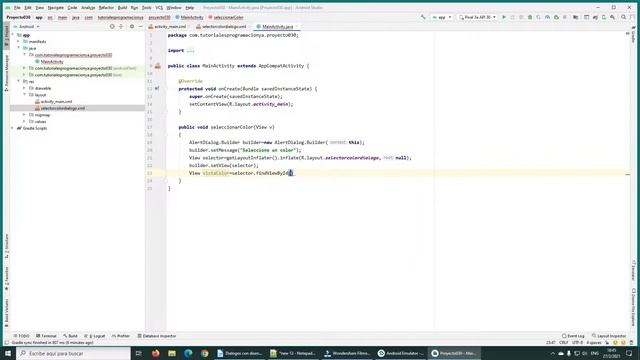Open the Refactor menu
This screenshot has width=640, height=360.
pos(106,8)
